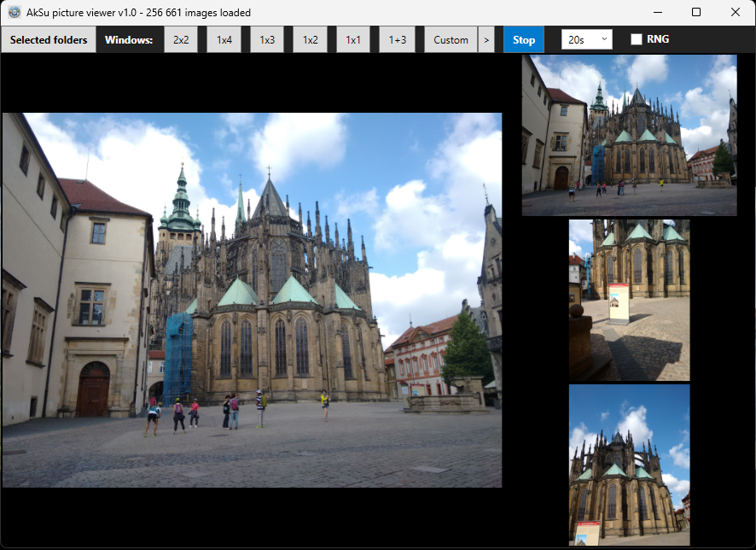Image resolution: width=756 pixels, height=550 pixels.
Task: Choose the Custom window layout
Action: point(451,39)
